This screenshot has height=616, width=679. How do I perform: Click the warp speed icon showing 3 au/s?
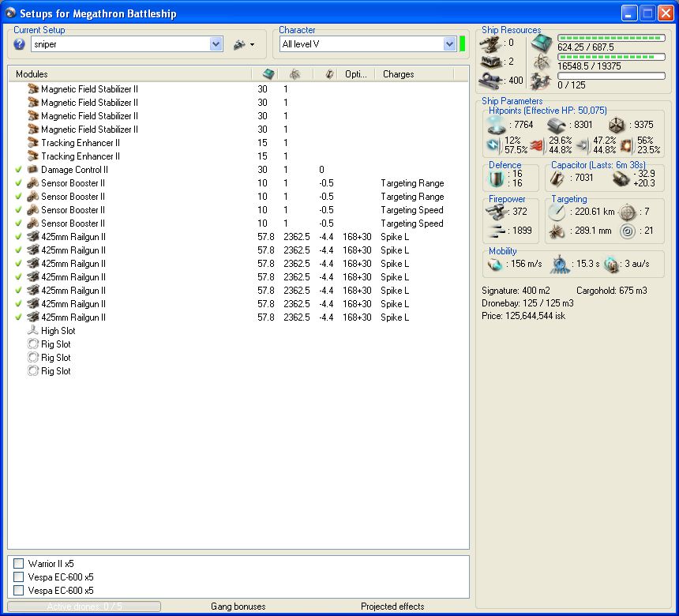[x=612, y=265]
